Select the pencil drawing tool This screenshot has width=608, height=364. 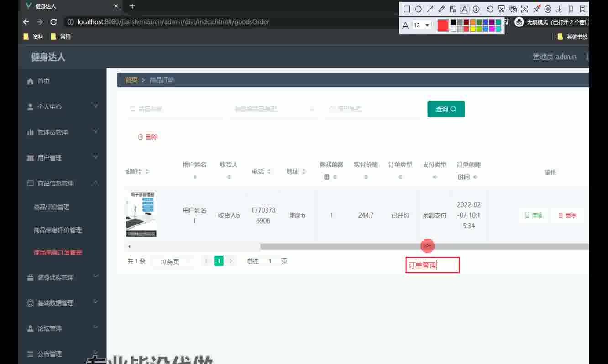(441, 9)
